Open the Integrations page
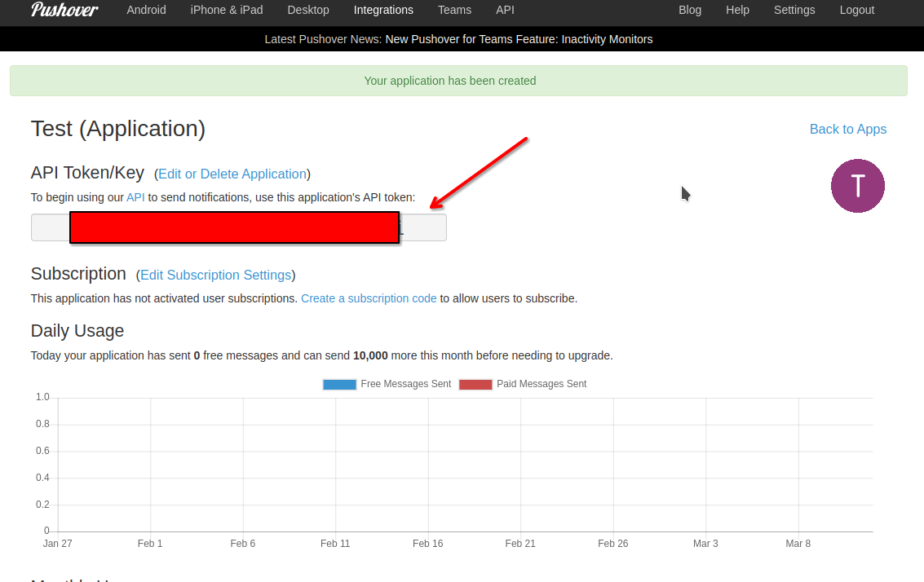 click(x=383, y=10)
